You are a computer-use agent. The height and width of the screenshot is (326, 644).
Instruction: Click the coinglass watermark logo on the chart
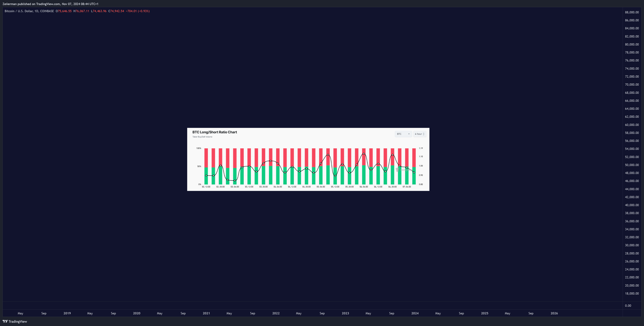(404, 170)
